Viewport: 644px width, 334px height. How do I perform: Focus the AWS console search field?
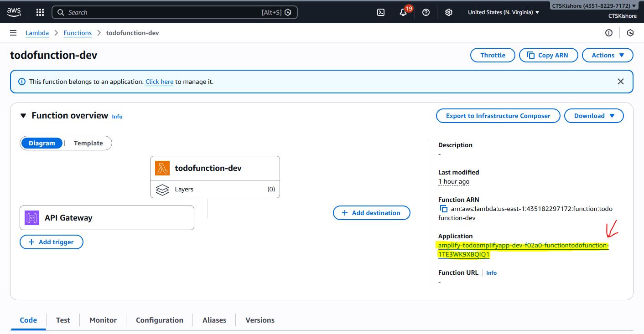[x=164, y=12]
